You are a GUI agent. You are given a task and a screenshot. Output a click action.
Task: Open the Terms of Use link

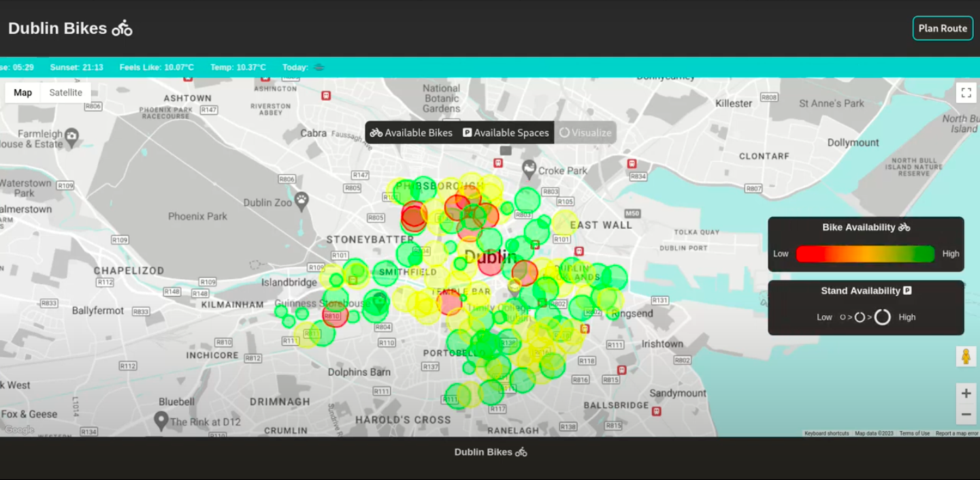click(915, 433)
